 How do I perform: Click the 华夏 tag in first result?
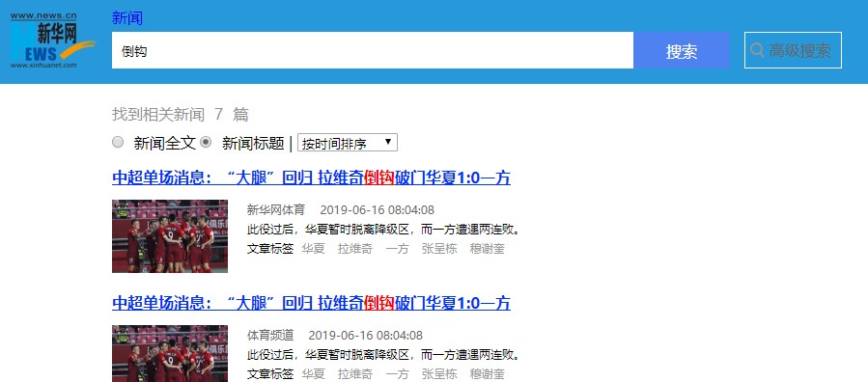[314, 249]
